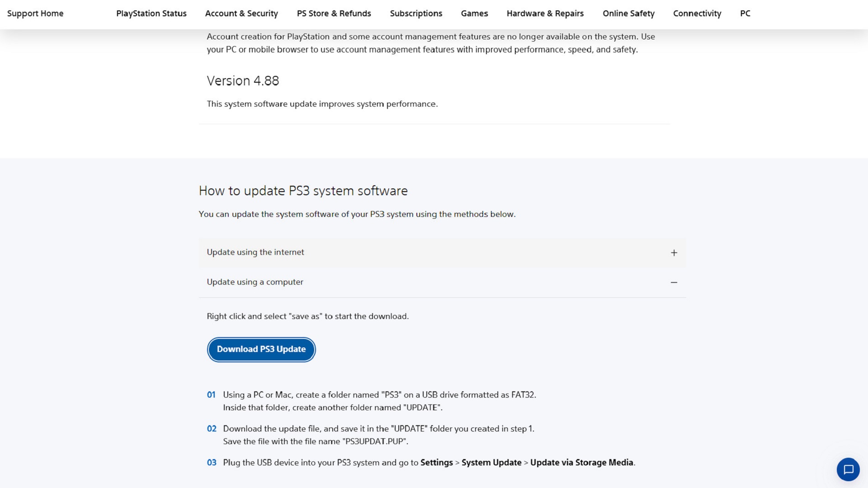The width and height of the screenshot is (868, 488).
Task: Click the plus icon beside Update using the internet
Action: (674, 253)
